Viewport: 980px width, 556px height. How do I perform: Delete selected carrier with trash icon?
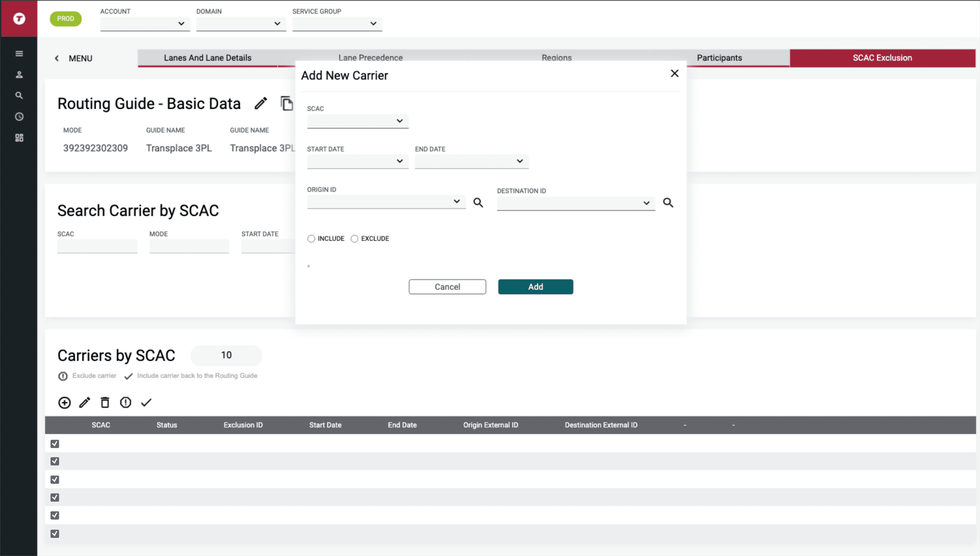tap(105, 403)
